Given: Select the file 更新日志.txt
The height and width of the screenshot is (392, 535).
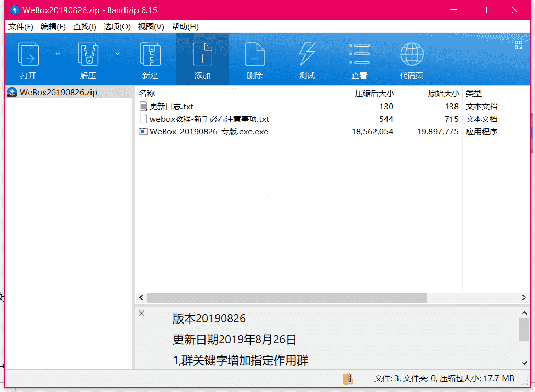Looking at the screenshot, I should click(x=172, y=106).
